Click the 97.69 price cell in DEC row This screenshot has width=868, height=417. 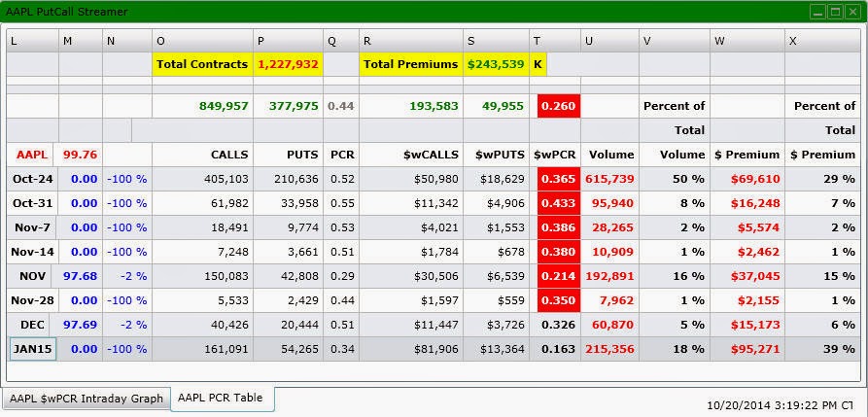[x=81, y=325]
